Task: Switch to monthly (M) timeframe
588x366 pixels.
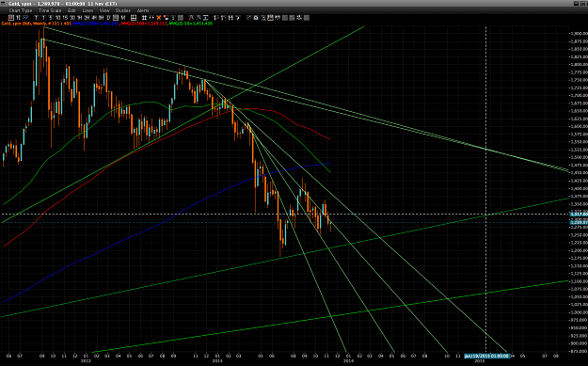Action: pos(122,18)
